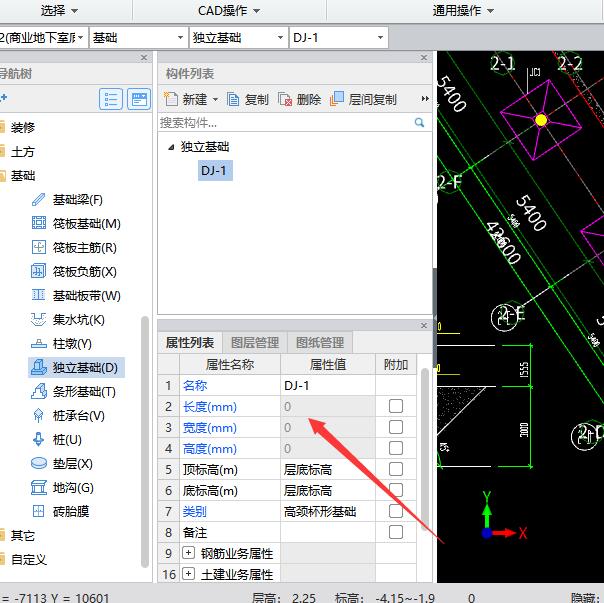Close the property list panel
This screenshot has height=603, width=604.
point(424,326)
